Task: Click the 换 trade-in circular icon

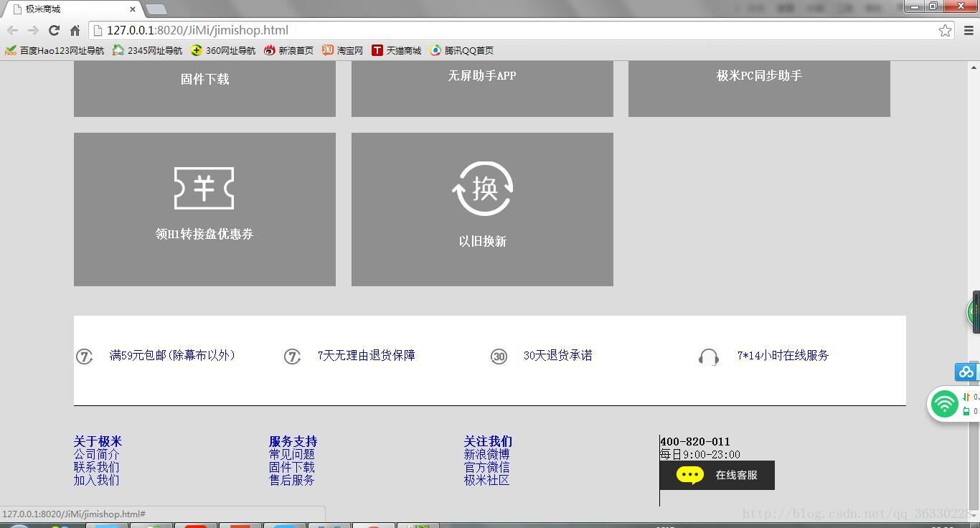Action: click(x=482, y=189)
